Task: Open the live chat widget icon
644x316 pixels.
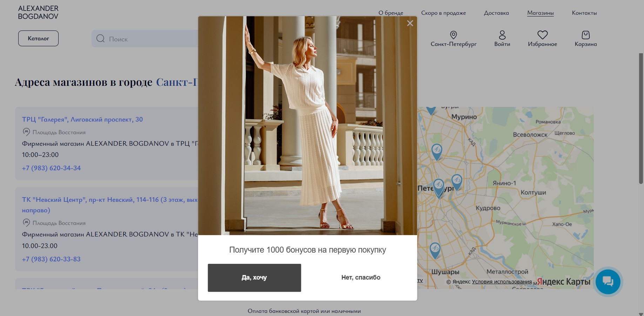Action: pyautogui.click(x=608, y=281)
